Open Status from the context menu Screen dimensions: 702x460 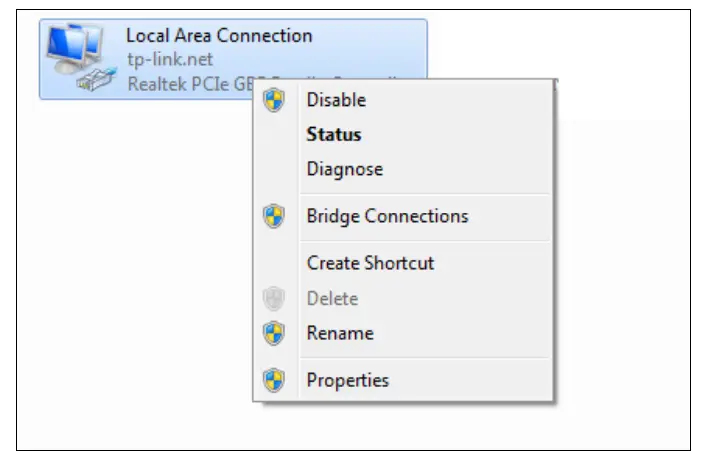tap(334, 134)
